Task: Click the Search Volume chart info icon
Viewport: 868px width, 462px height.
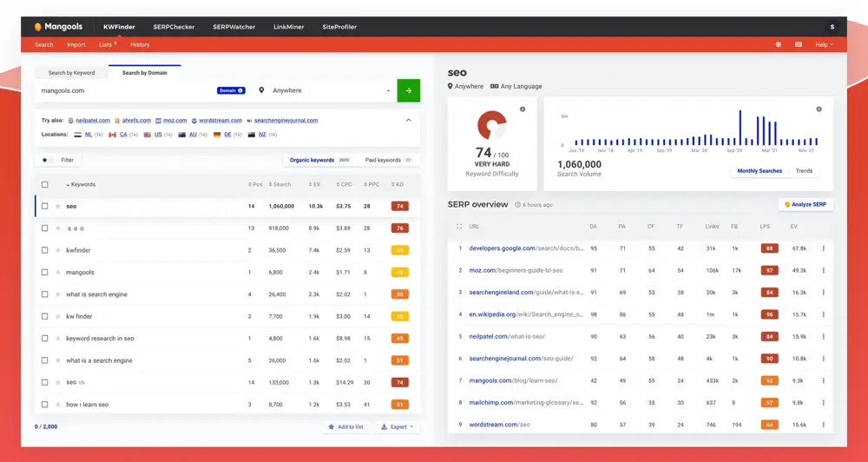Action: coord(819,109)
